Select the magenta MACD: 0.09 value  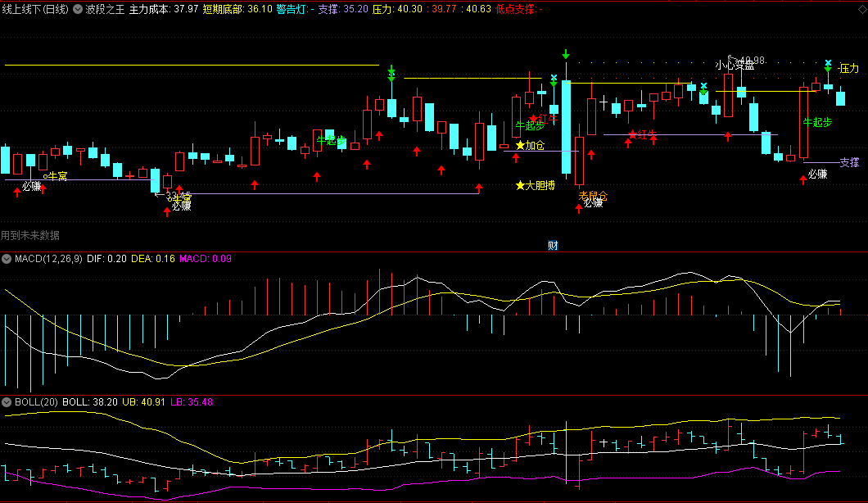pyautogui.click(x=206, y=259)
